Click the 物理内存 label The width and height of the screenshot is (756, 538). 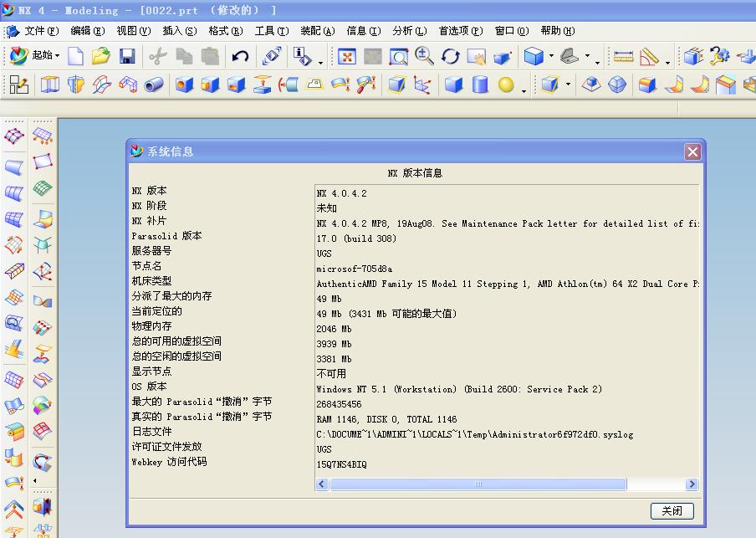click(x=152, y=326)
